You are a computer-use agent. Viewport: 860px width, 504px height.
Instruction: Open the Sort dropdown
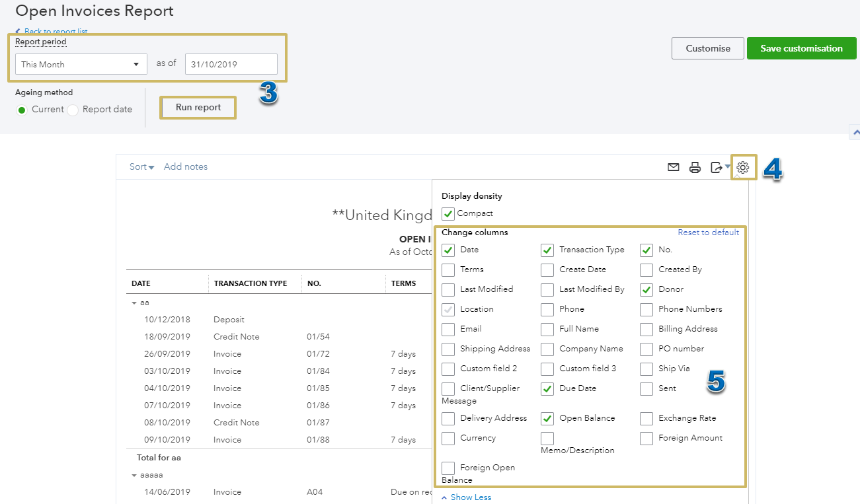(x=141, y=167)
